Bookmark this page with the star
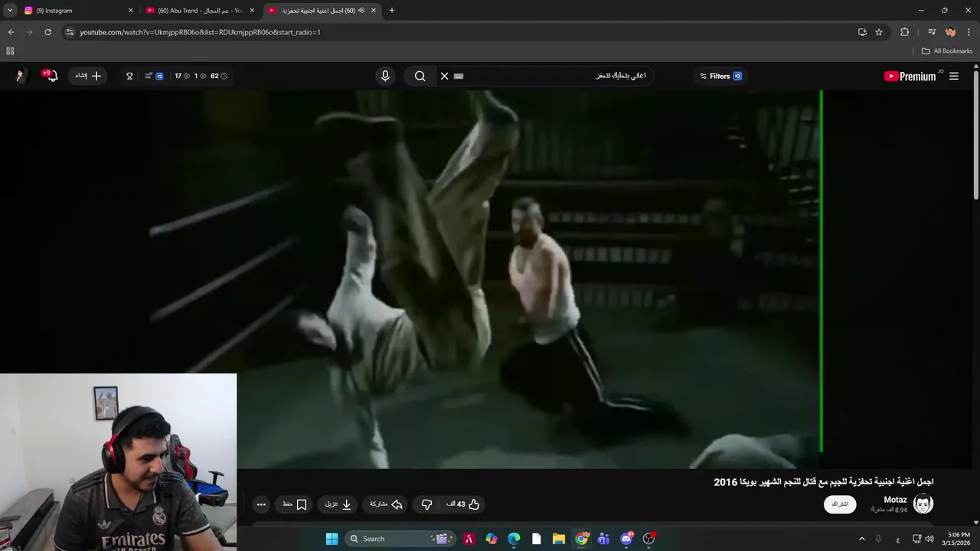 879,32
